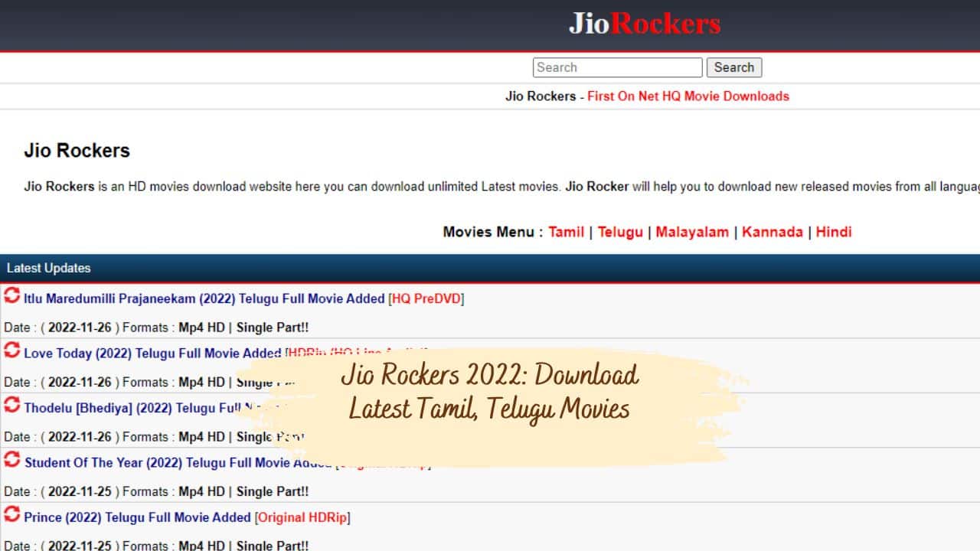Open the Tamil movies menu link
980x551 pixels.
point(566,232)
